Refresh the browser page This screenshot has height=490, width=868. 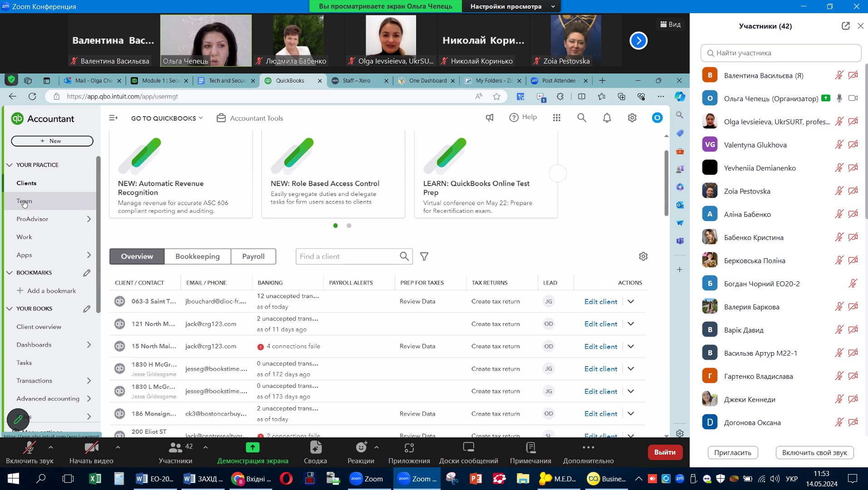click(32, 97)
